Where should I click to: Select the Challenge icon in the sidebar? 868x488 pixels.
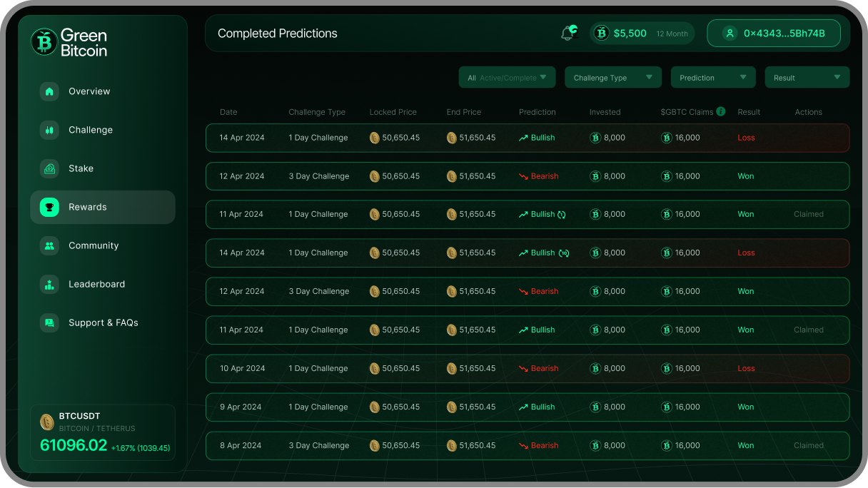[49, 130]
